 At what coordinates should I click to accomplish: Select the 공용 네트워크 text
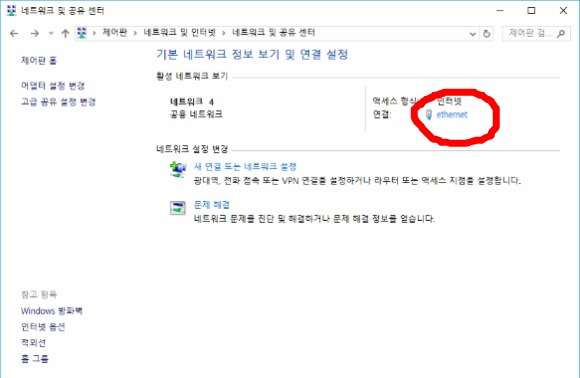click(196, 114)
